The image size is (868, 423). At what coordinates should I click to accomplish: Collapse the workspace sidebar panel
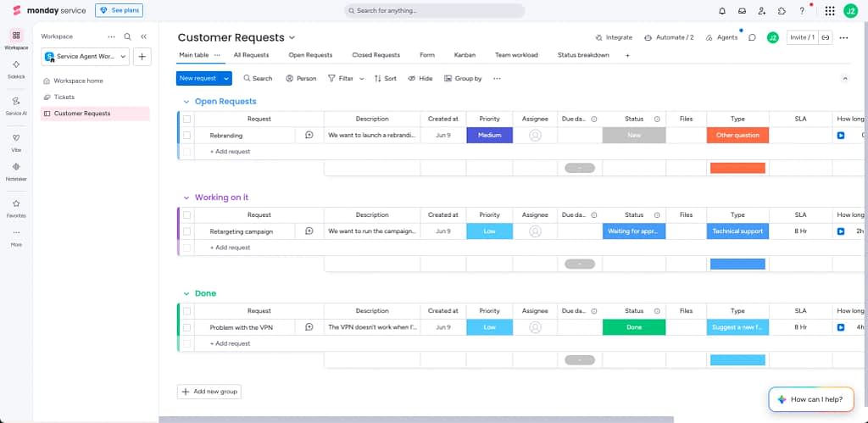click(x=143, y=36)
